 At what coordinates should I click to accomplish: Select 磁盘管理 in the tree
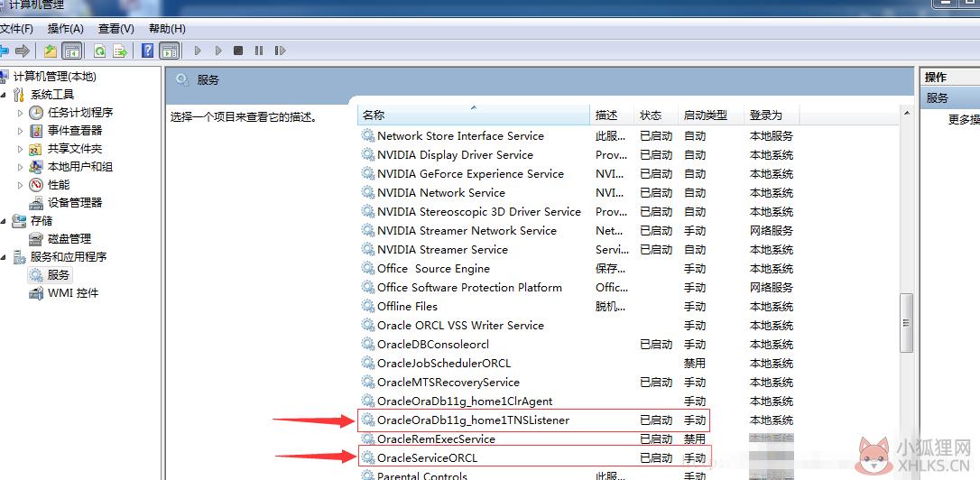point(69,239)
